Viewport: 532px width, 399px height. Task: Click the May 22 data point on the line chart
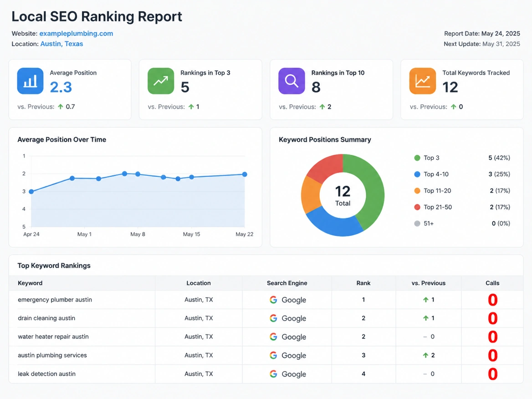[245, 174]
